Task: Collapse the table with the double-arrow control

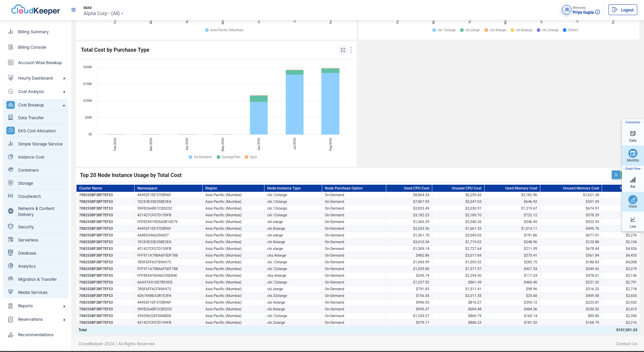Action: click(615, 175)
